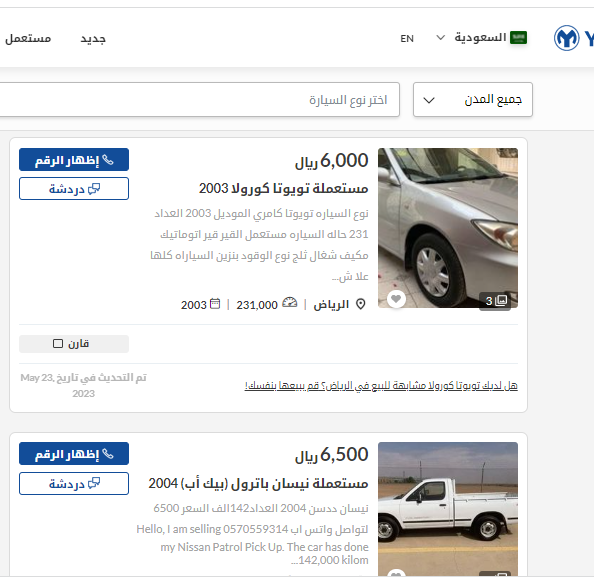Viewport: 594px width, 586px height.
Task: Click phone icon on first إظهار الرقم
Action: tap(108, 160)
